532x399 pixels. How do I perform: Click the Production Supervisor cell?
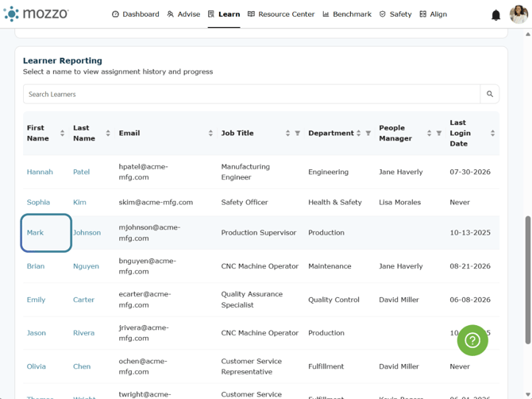coord(259,233)
